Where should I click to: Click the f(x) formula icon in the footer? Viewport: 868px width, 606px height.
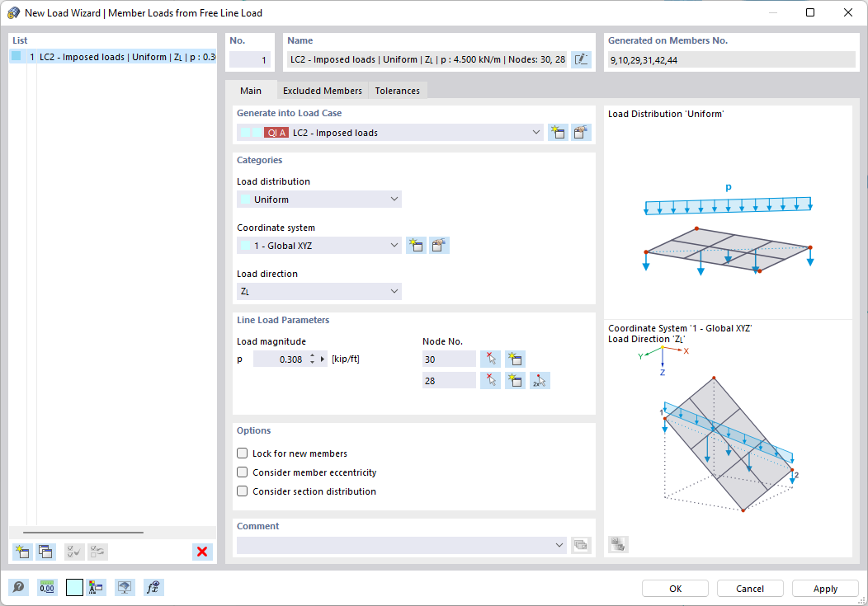(153, 587)
